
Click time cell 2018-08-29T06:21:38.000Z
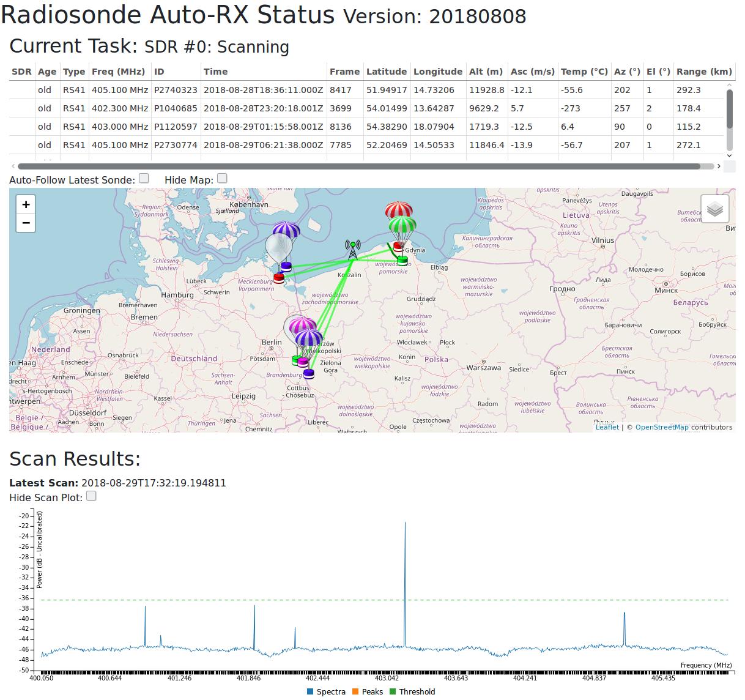[263, 145]
